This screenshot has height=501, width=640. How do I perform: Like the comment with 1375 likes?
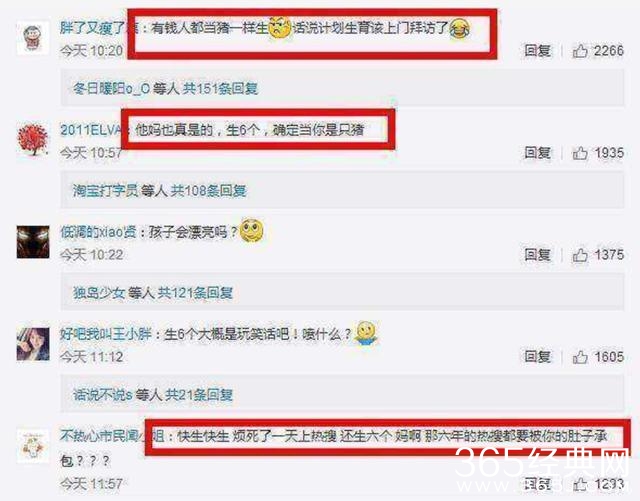(580, 255)
